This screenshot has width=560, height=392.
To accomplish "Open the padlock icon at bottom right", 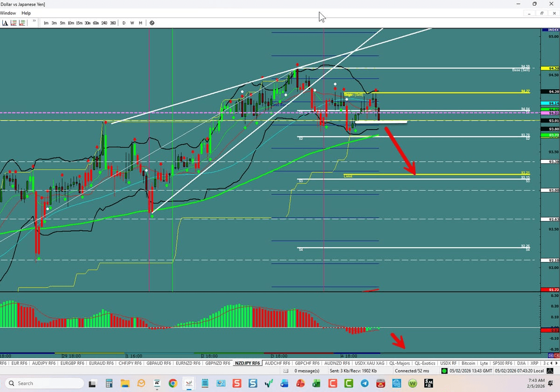I will pyautogui.click(x=549, y=371).
